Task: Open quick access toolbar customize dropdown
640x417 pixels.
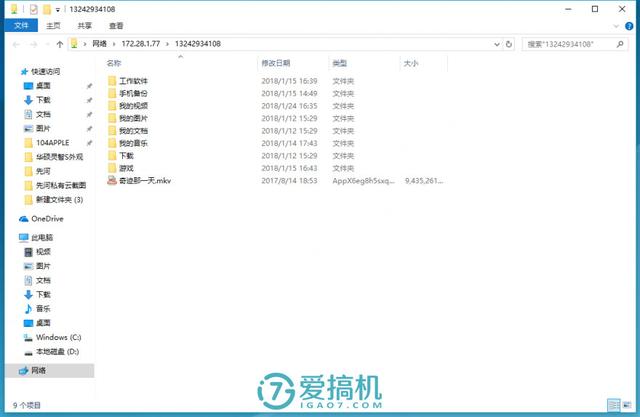Action: [58, 9]
